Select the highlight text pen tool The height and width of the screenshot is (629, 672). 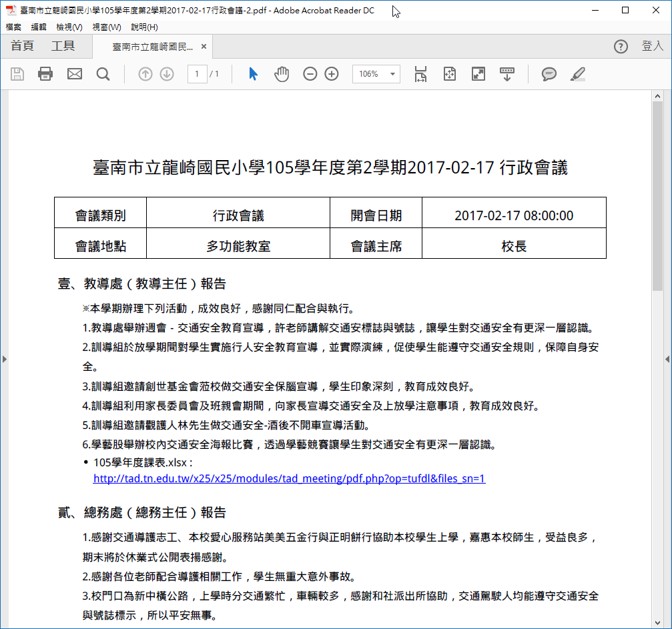click(578, 74)
